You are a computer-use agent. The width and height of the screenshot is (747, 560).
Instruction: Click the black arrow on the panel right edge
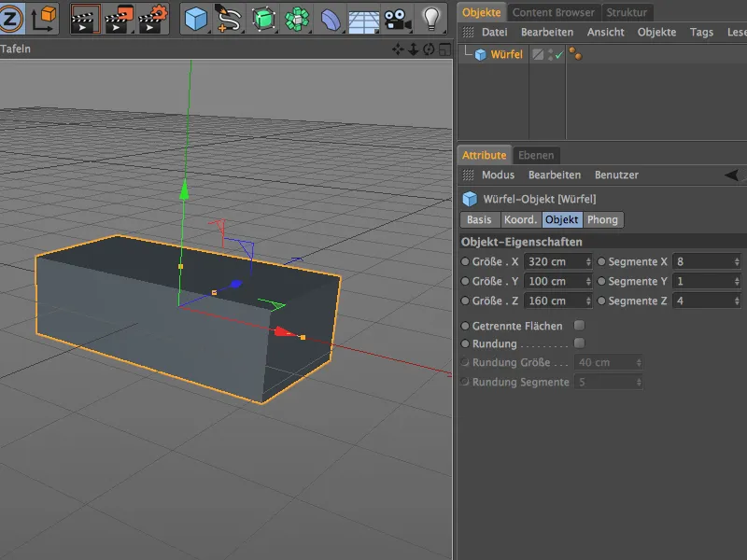(730, 175)
